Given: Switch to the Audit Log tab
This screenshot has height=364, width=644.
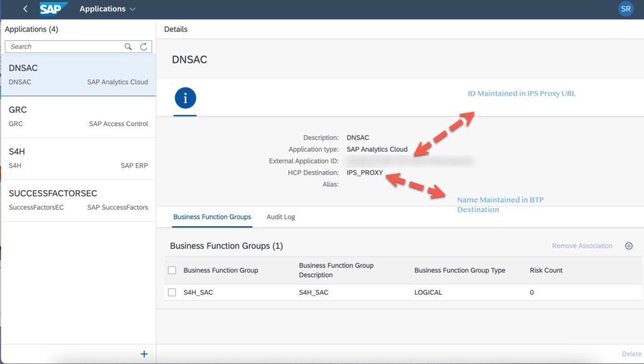Looking at the screenshot, I should pos(280,215).
